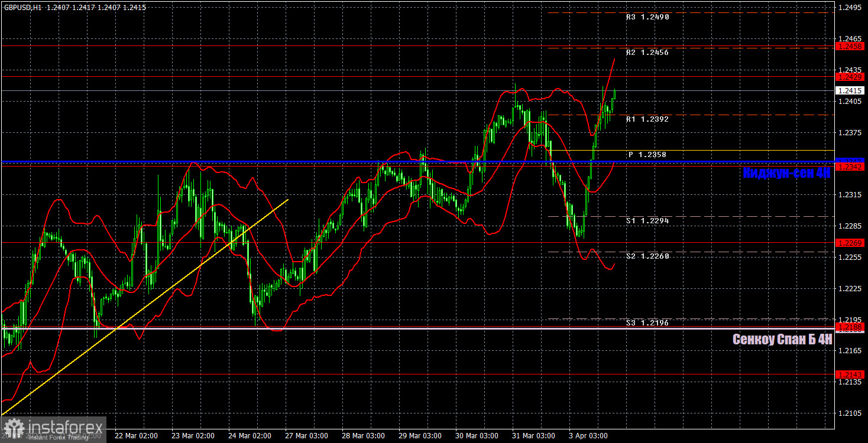Viewport: 868px width, 443px height.
Task: Select the R2 1.2456 pivot label
Action: (x=647, y=53)
